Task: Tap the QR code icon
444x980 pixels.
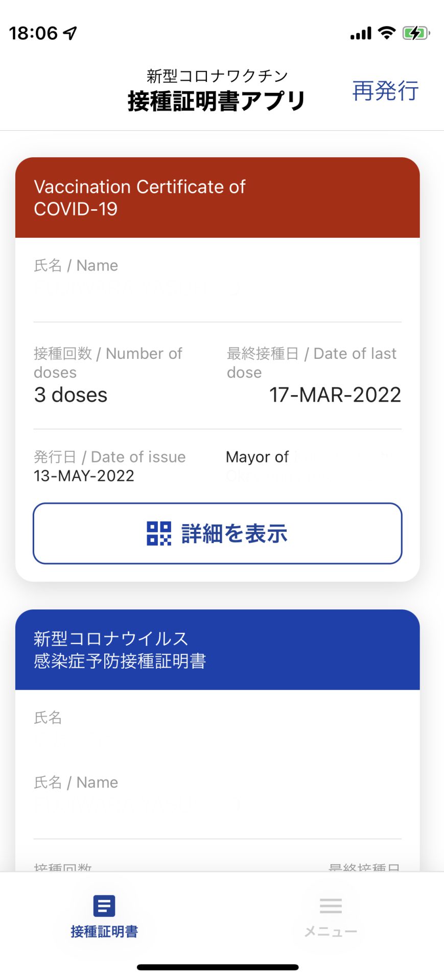Action: pyautogui.click(x=159, y=533)
